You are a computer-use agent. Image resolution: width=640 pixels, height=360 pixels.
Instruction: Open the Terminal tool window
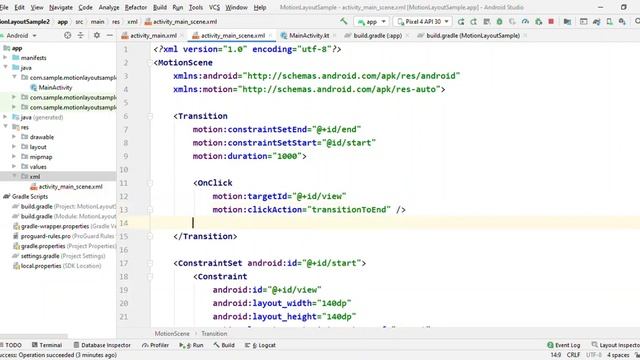(47, 345)
